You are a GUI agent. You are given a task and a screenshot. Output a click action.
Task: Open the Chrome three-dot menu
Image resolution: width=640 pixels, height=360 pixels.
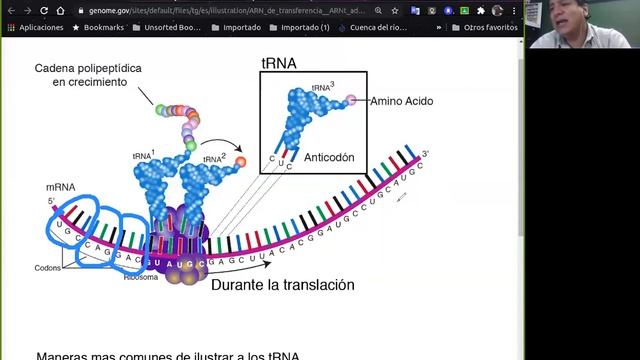514,11
